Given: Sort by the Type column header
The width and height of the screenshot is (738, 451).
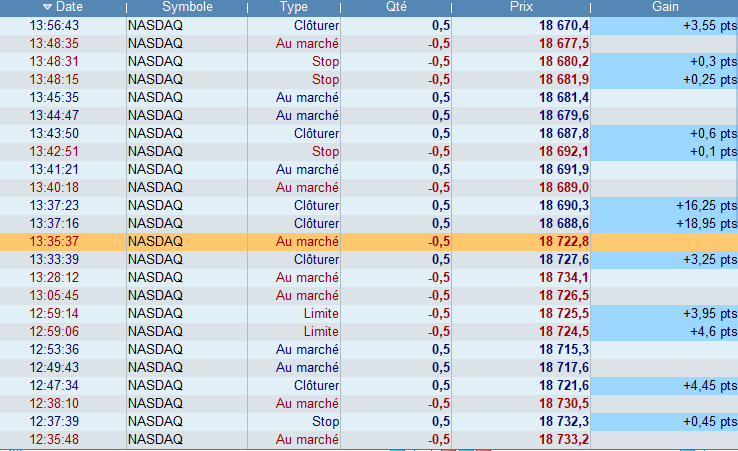Looking at the screenshot, I should [x=294, y=7].
